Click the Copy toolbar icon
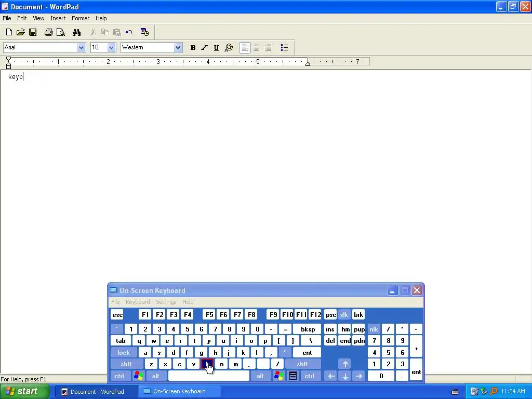Screen dimensions: 532x399 (x=105, y=32)
